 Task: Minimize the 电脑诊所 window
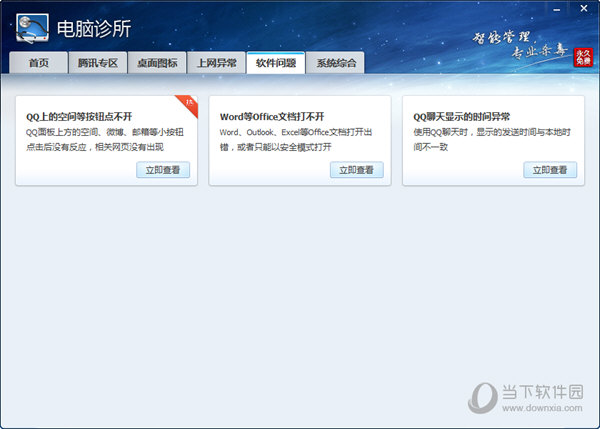(557, 9)
